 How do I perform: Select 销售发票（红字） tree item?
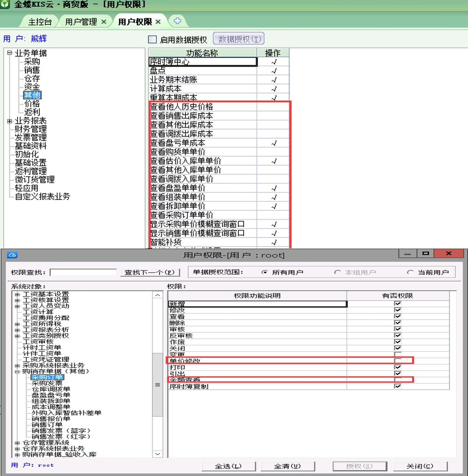[x=61, y=437]
